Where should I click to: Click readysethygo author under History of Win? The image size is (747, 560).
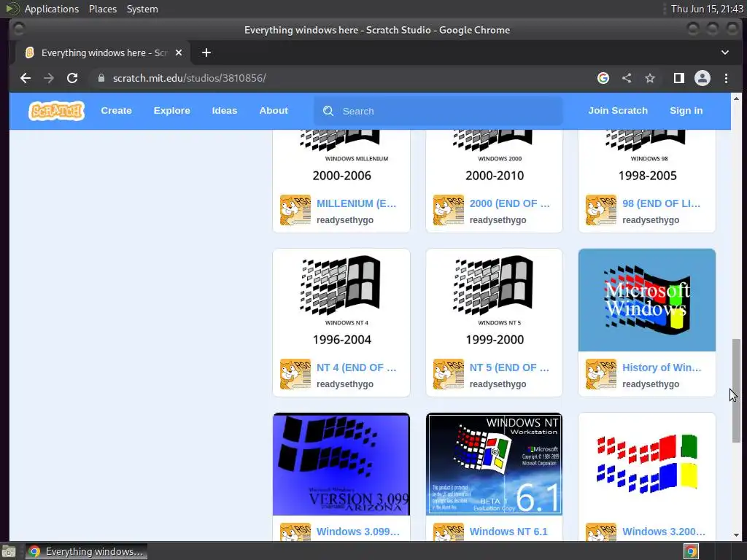click(x=651, y=384)
